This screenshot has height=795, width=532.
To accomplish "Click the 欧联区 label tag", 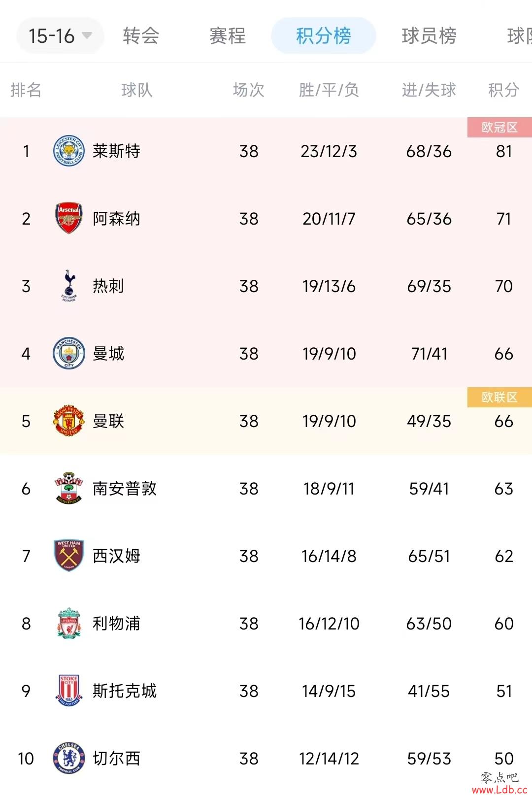I will point(499,397).
